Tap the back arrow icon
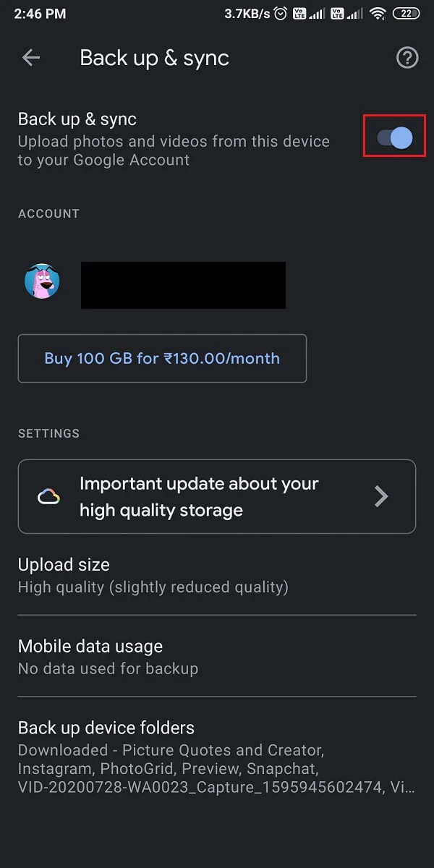Screen dimensions: 434x868 click(x=31, y=58)
